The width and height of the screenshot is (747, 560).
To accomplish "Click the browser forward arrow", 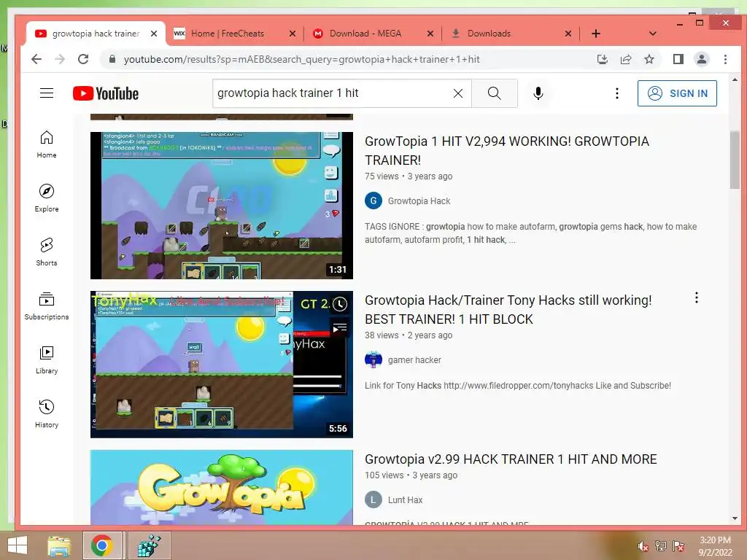I will 60,59.
